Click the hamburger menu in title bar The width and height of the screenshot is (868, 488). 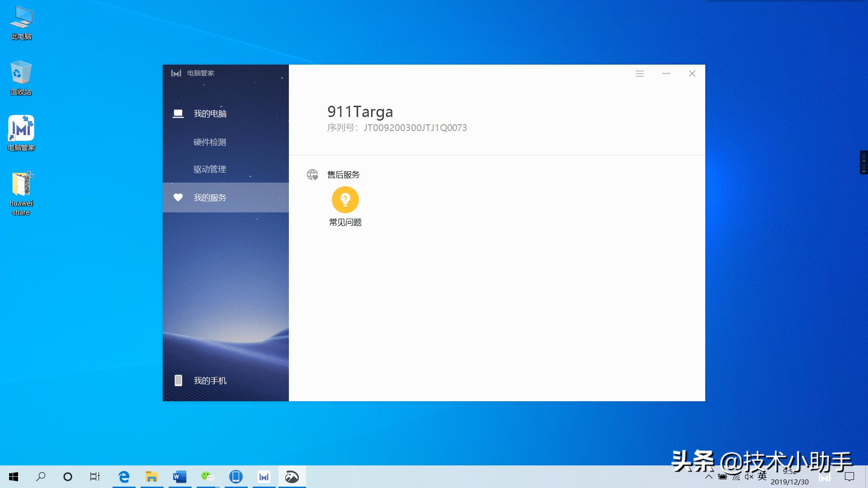[639, 74]
